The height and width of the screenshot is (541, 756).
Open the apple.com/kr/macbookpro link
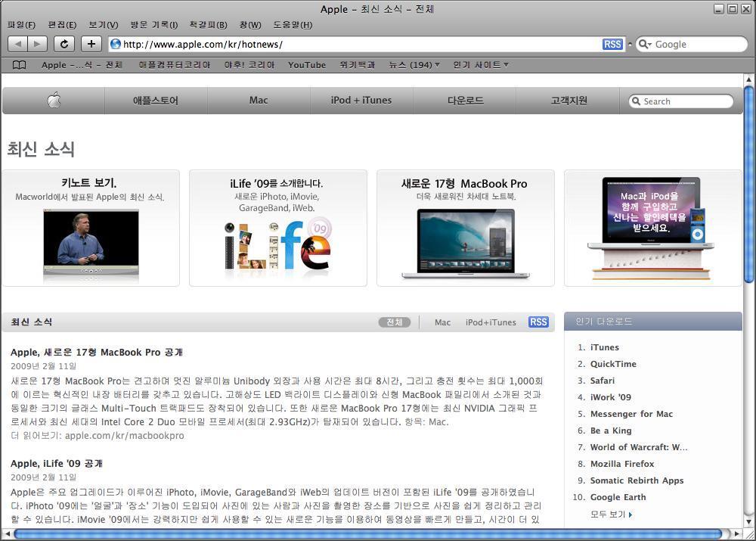click(125, 435)
